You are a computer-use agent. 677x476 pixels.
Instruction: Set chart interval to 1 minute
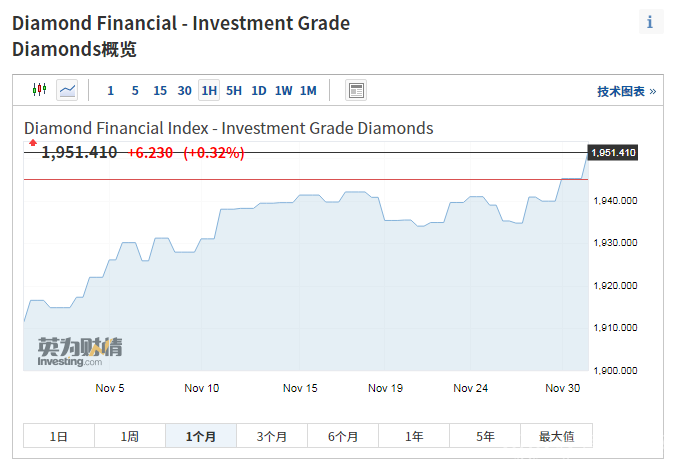coord(110,91)
